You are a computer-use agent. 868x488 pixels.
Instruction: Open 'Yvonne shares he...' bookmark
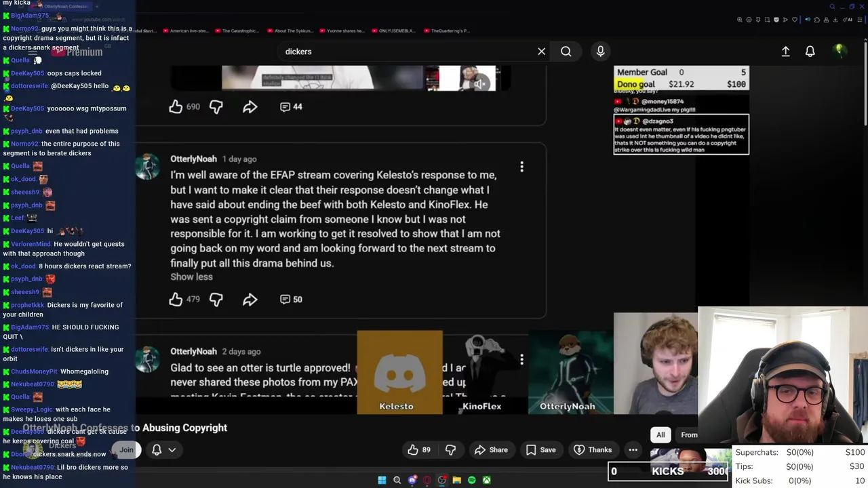tap(341, 30)
